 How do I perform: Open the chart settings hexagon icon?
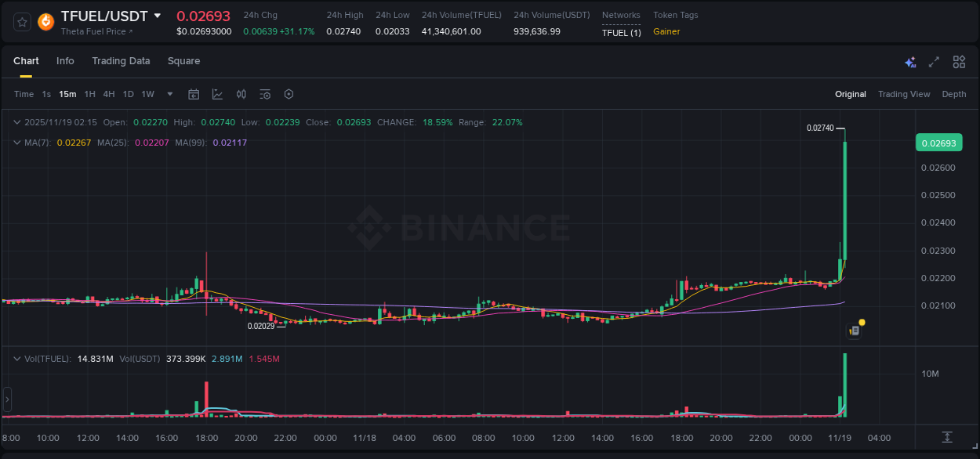(x=289, y=94)
